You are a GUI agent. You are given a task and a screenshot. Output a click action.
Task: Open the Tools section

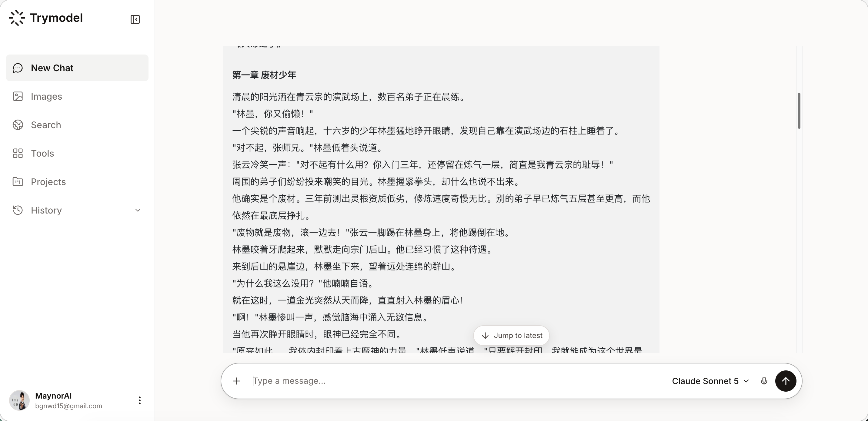coord(77,154)
